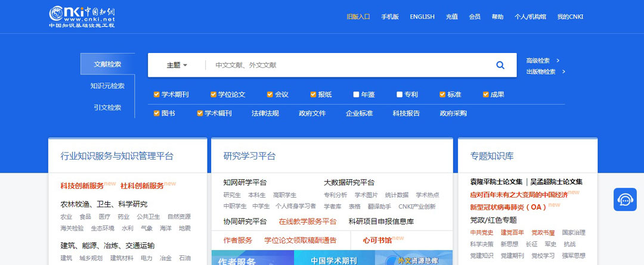
Task: Click the 建党百年 topic
Action: [512, 233]
